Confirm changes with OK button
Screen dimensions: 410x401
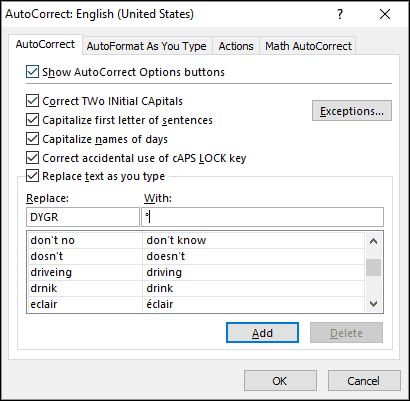tap(280, 381)
